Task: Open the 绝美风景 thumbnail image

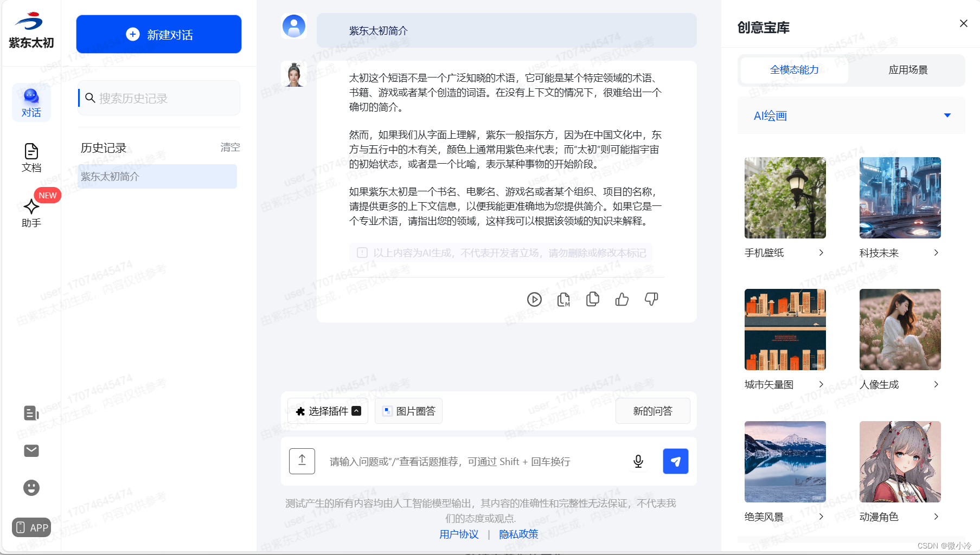Action: [785, 462]
